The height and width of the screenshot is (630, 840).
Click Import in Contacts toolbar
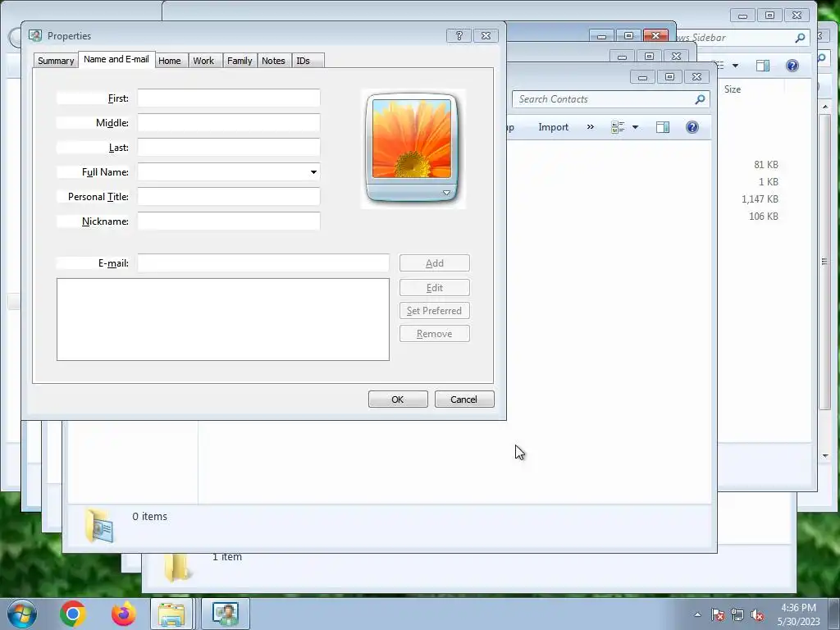pos(554,127)
